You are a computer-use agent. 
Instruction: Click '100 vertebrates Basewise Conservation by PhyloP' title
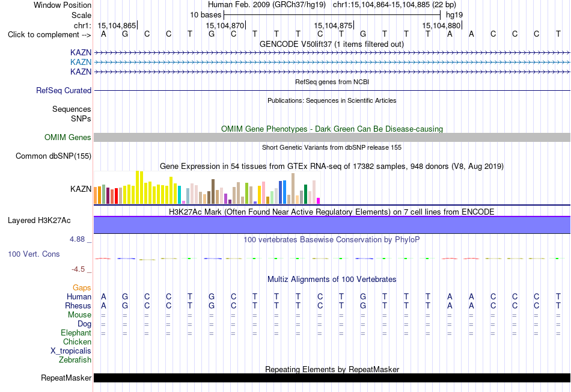pos(331,239)
